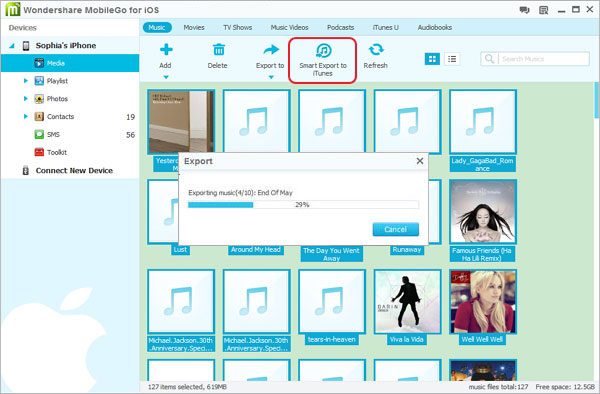Collapse Sophia's iPhone tree node

tap(12, 46)
